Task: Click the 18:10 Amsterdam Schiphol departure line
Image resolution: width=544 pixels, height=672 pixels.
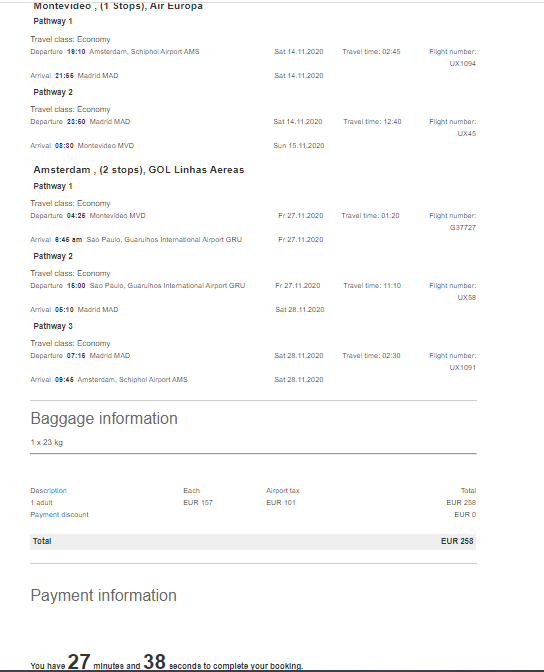Action: point(115,51)
